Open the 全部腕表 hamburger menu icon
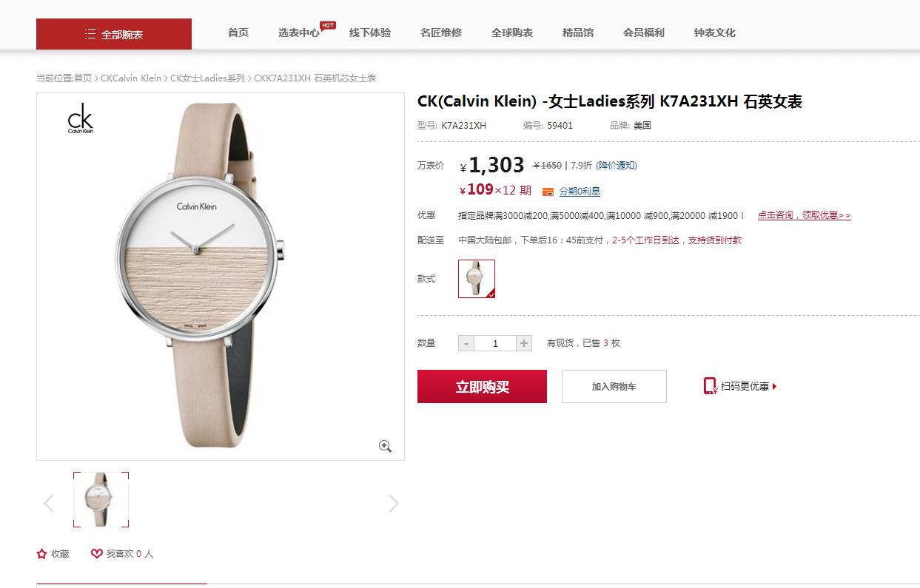The image size is (920, 588). [x=90, y=34]
